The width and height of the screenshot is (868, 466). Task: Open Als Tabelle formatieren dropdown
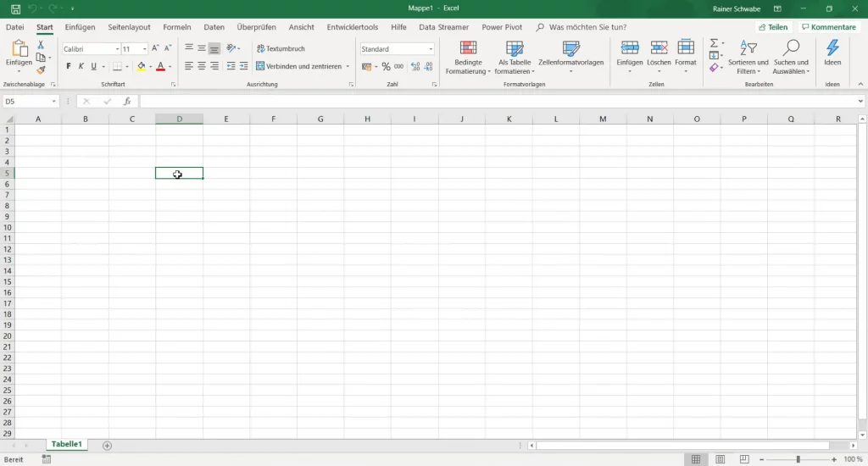[x=515, y=57]
